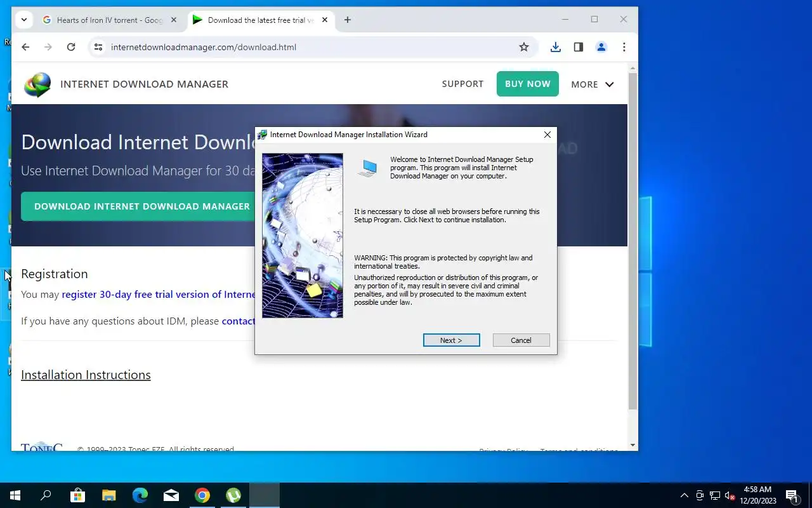
Task: Go back in Chrome browser
Action: pos(25,47)
